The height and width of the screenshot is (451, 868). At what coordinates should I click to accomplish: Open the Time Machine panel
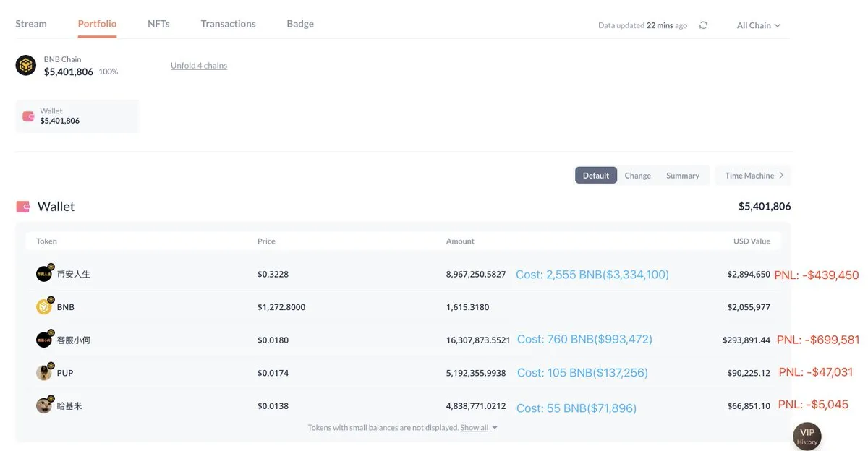click(753, 176)
